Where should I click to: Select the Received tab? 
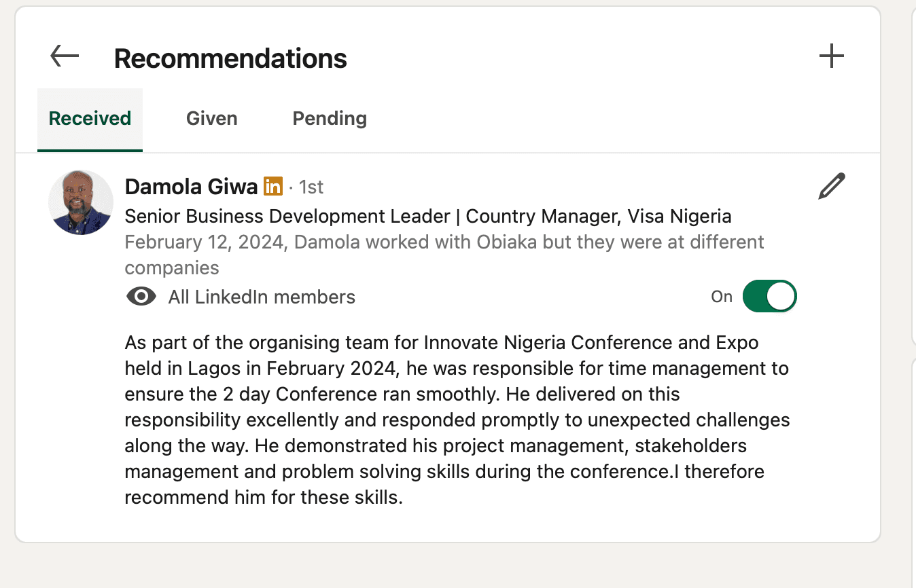tap(90, 118)
